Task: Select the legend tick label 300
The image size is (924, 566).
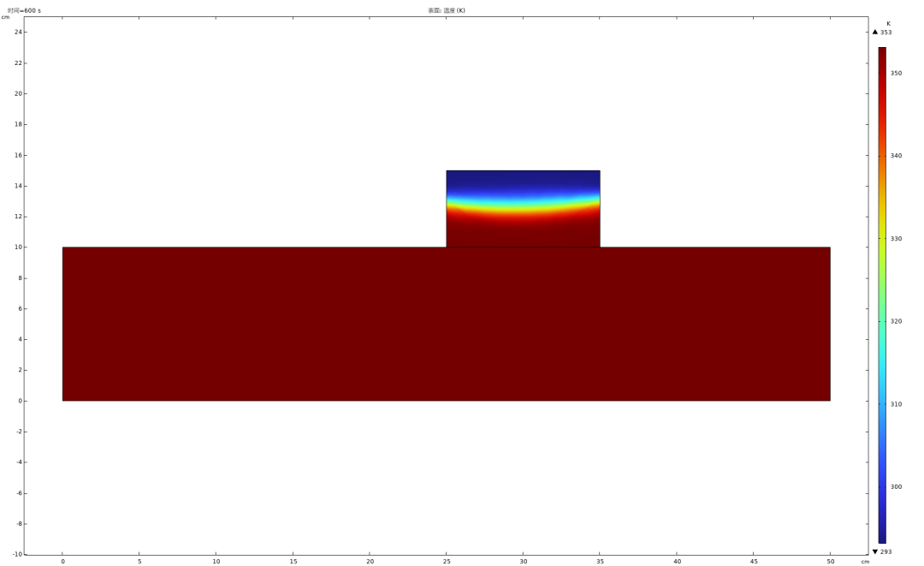Action: 896,486
